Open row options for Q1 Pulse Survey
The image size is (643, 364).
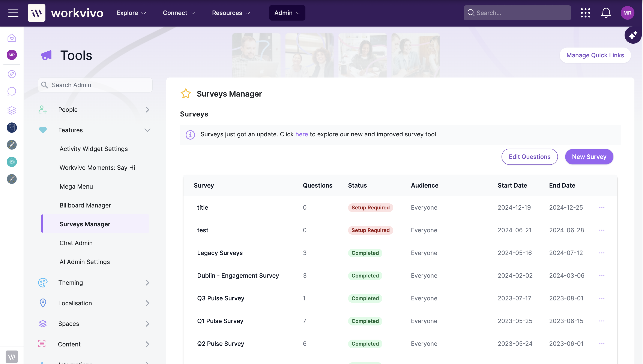coord(602,321)
